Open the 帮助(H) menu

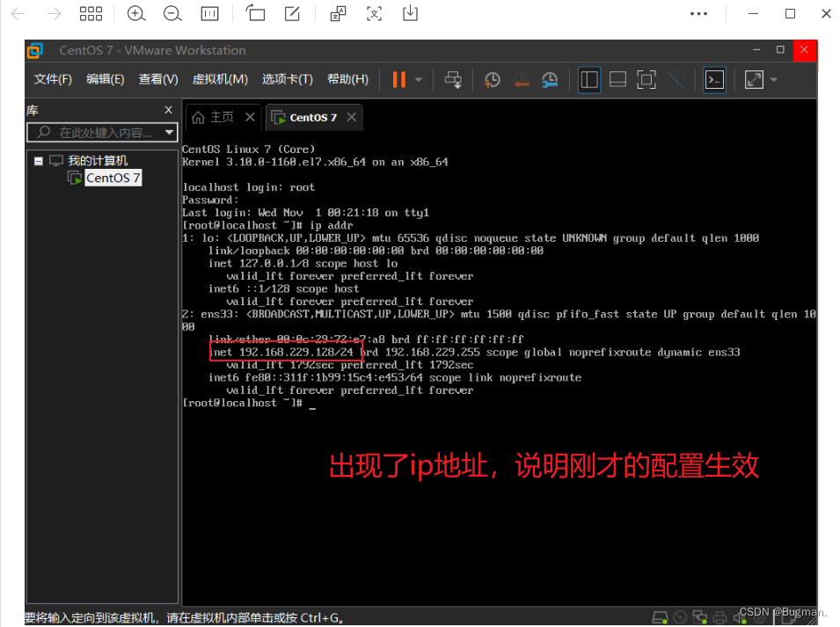tap(347, 79)
